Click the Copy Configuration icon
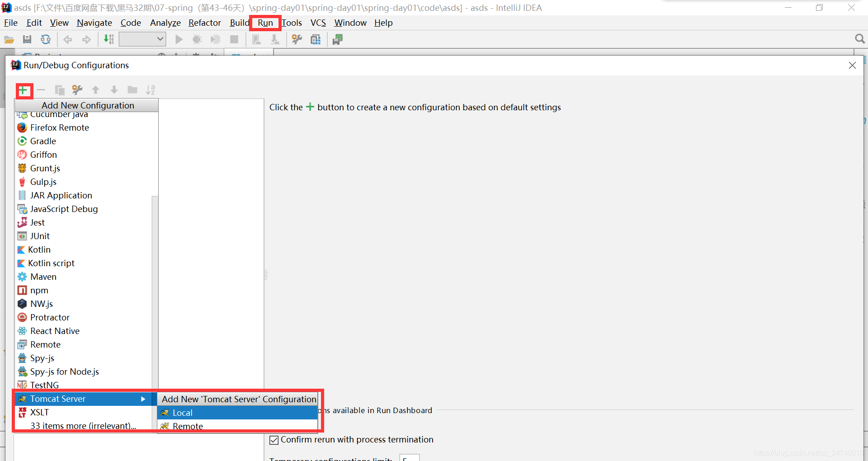The image size is (868, 461). [60, 90]
